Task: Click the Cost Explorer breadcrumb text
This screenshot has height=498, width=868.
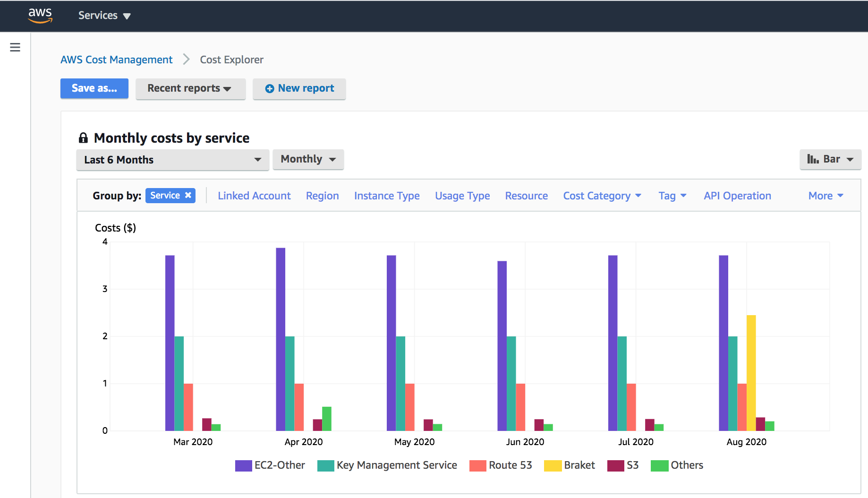Action: tap(231, 60)
